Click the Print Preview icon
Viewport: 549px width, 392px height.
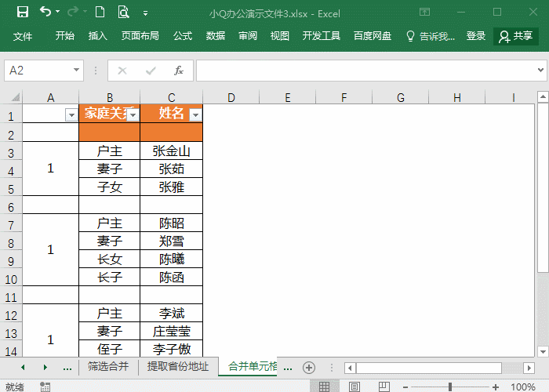pyautogui.click(x=123, y=13)
